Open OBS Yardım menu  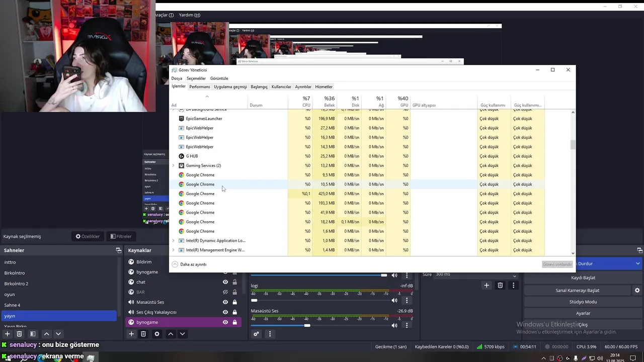190,15
